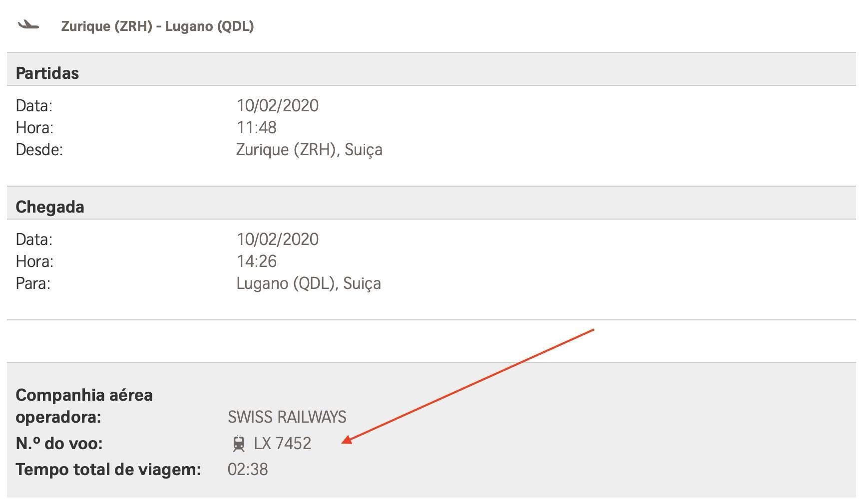Click the train icon next to LX 7452

click(239, 444)
